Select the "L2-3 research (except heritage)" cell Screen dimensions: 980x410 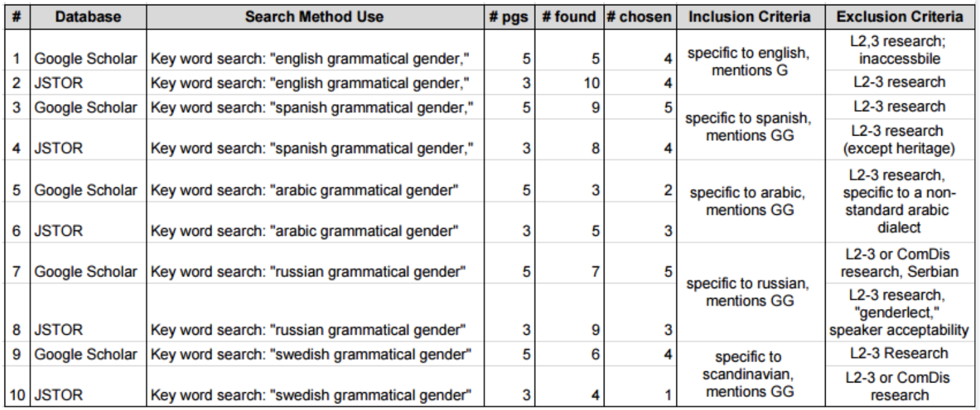[900, 140]
